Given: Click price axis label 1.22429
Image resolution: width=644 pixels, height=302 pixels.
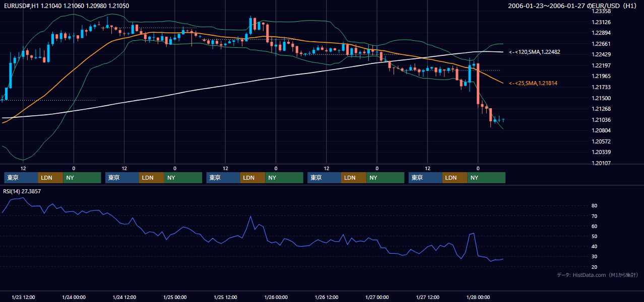Looking at the screenshot, I should [x=601, y=54].
